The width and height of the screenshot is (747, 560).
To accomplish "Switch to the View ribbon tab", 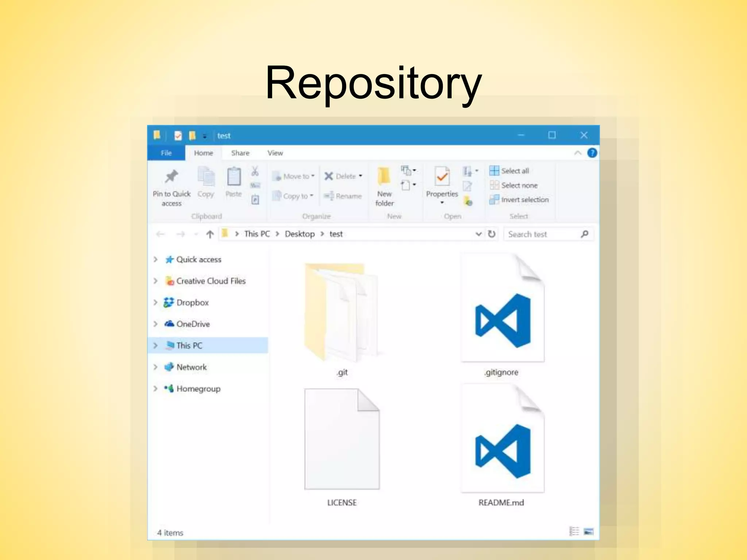I will tap(275, 153).
